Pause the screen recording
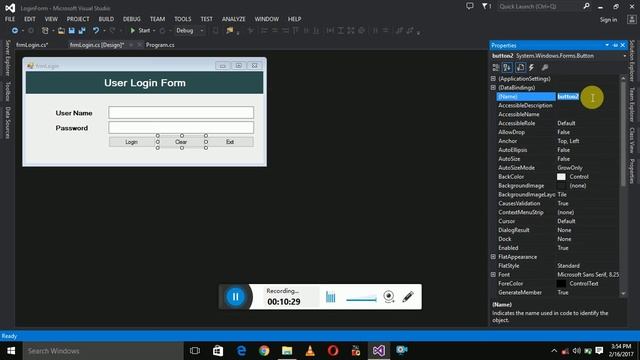This screenshot has width=640, height=360. [236, 297]
